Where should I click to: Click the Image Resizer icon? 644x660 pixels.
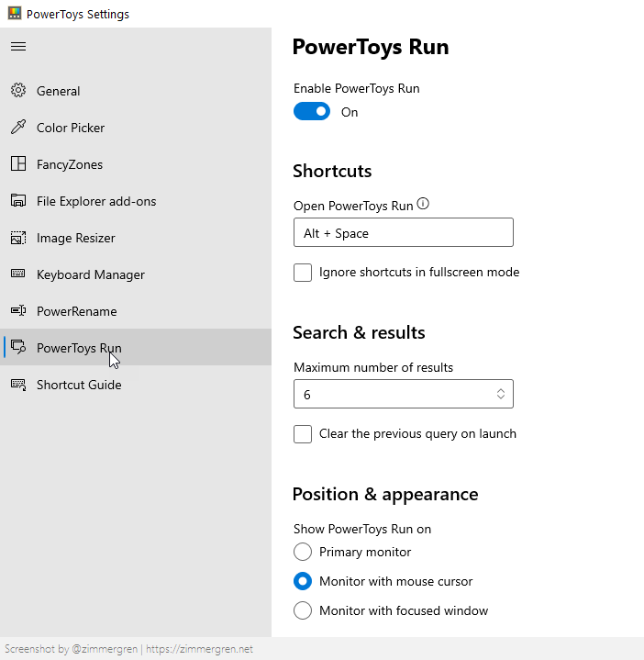click(x=18, y=238)
